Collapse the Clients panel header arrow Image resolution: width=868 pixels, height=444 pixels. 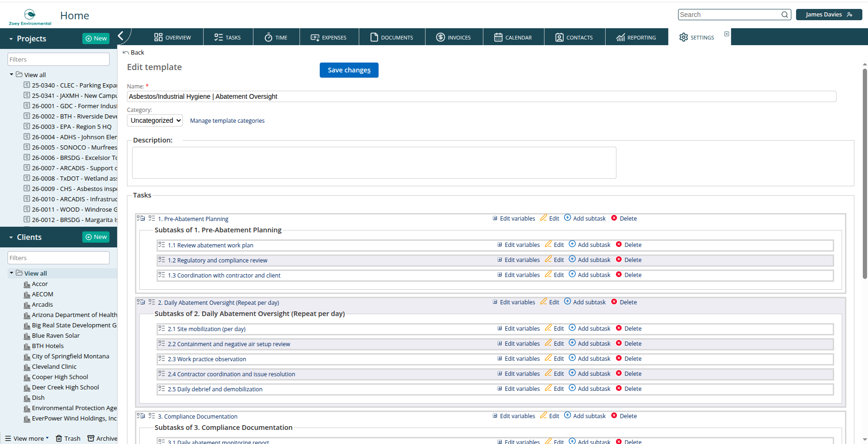point(11,238)
